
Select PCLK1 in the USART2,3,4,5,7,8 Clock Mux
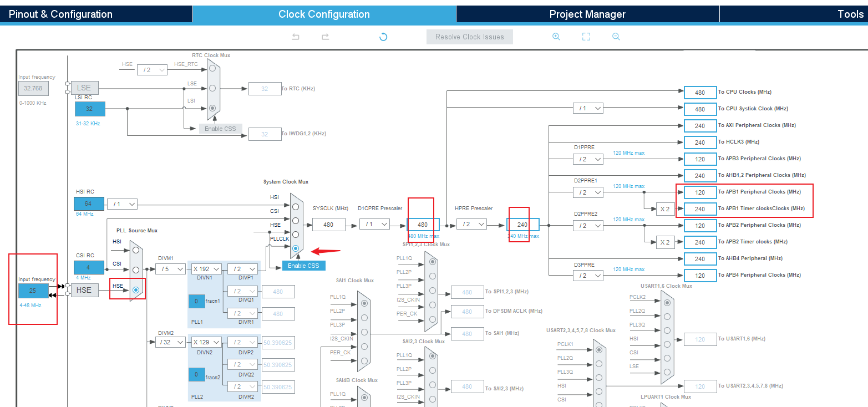(x=598, y=350)
